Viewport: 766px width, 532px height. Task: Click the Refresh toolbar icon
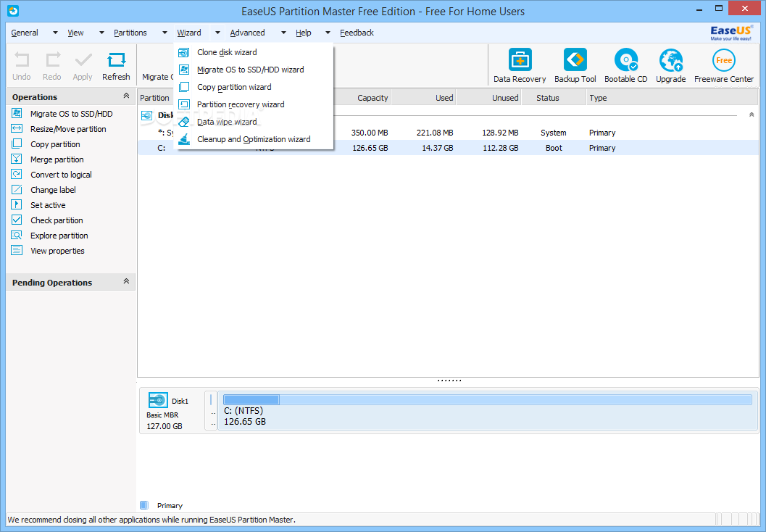(x=116, y=60)
